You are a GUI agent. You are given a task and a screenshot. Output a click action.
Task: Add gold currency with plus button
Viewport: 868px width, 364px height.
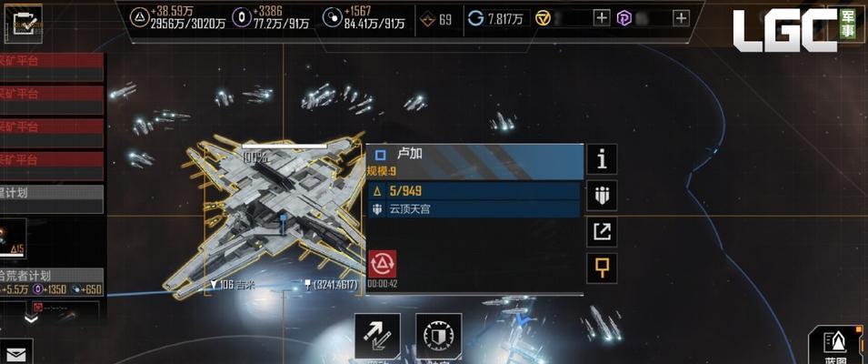(602, 18)
